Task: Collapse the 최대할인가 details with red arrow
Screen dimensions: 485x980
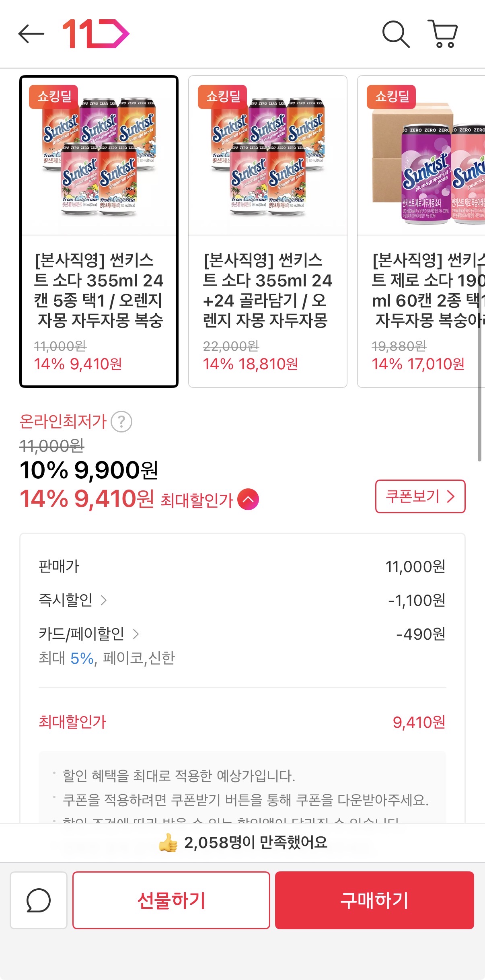Action: click(x=248, y=499)
